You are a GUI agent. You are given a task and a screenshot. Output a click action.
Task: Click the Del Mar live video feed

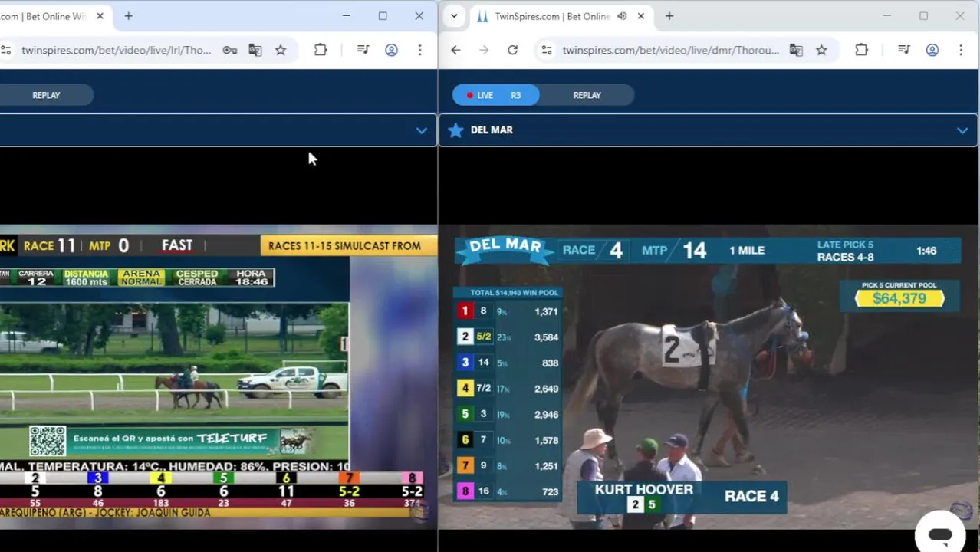point(708,377)
